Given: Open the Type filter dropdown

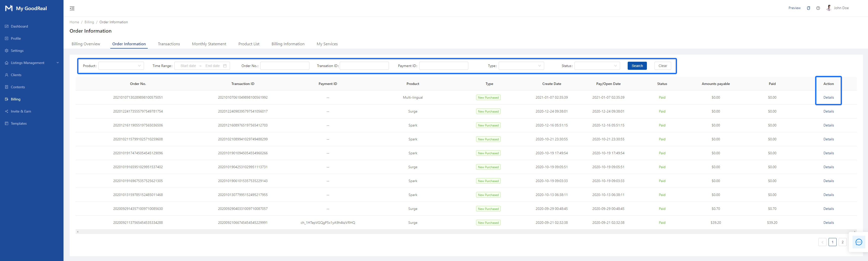Looking at the screenshot, I should click(521, 66).
